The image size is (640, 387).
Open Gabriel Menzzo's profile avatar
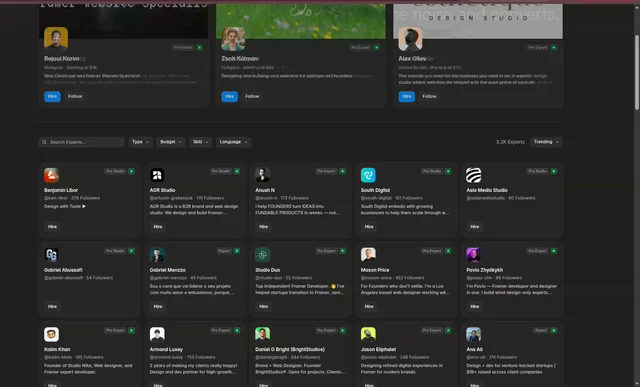[157, 255]
